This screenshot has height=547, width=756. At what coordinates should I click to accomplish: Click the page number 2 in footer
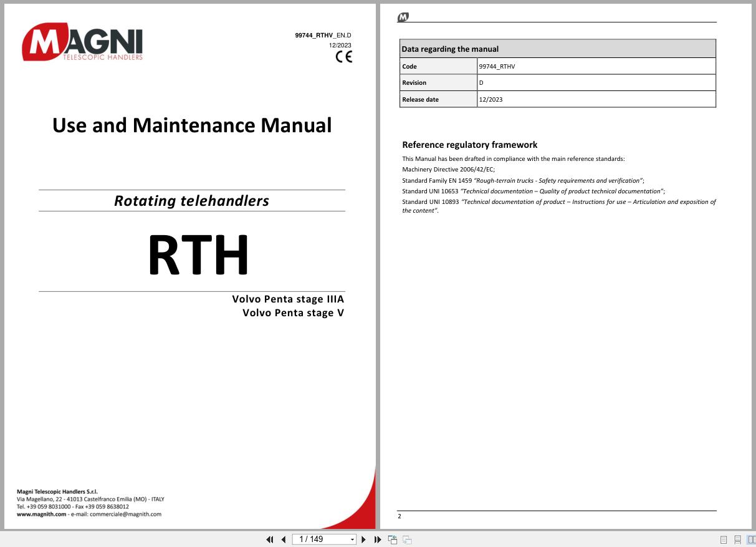(400, 516)
